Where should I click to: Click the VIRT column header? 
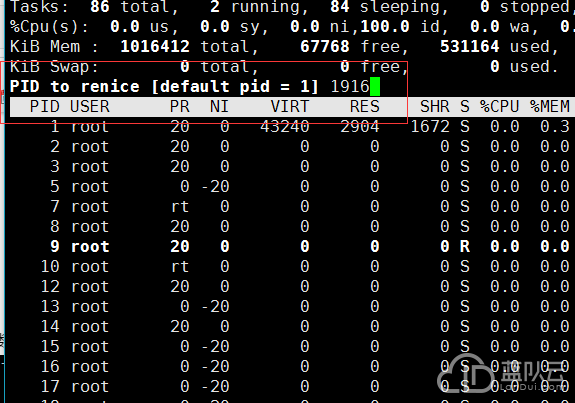290,107
